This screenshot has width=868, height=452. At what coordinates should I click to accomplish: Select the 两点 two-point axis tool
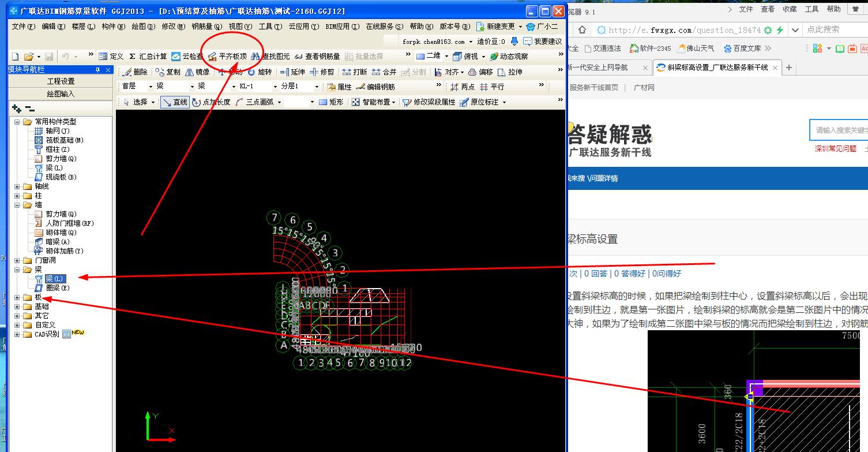[x=463, y=87]
